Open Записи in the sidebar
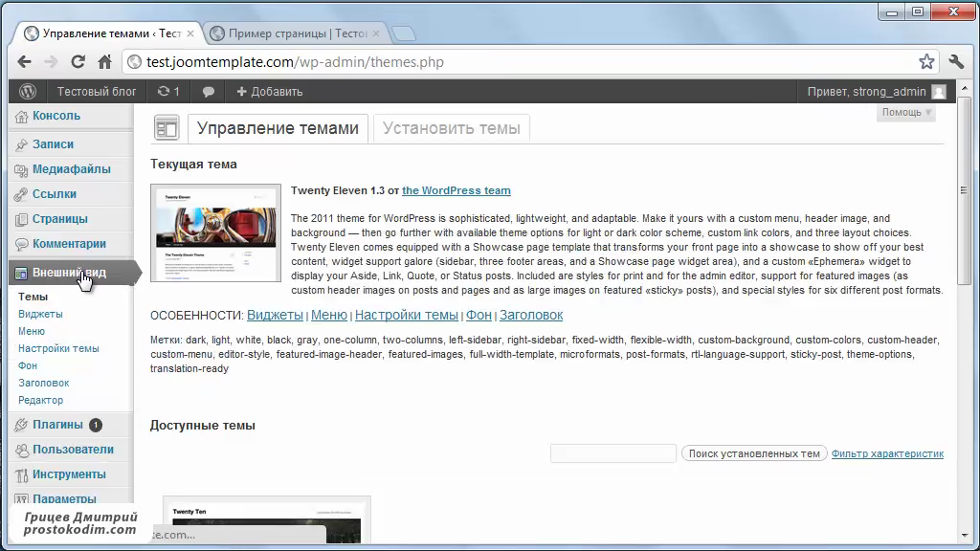 tap(54, 143)
